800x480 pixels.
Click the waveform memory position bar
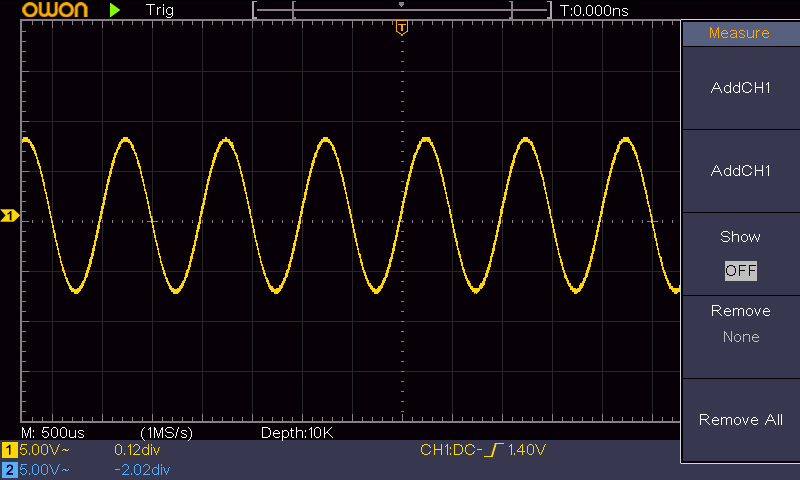point(402,10)
